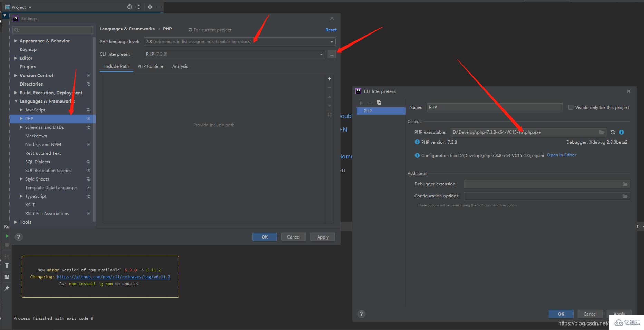The height and width of the screenshot is (330, 644).
Task: Open npm changelog GitHub link
Action: (x=114, y=277)
